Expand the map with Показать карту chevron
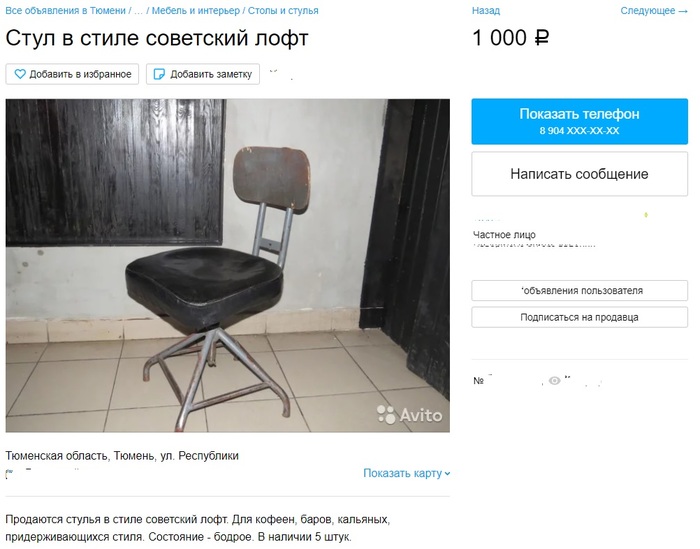The image size is (700, 549). coord(447,474)
